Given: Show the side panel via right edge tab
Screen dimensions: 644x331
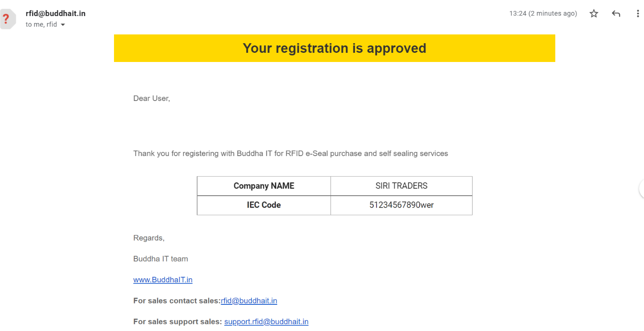Looking at the screenshot, I should coord(642,189).
